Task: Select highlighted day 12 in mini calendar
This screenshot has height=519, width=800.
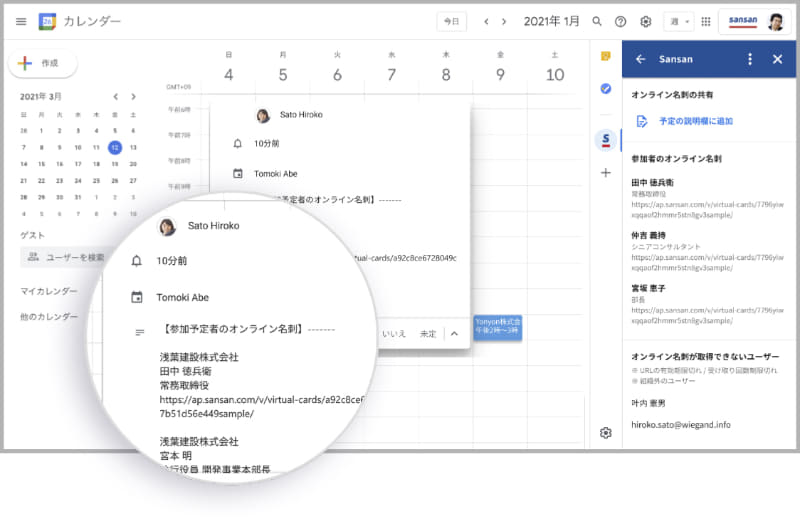Action: point(115,147)
